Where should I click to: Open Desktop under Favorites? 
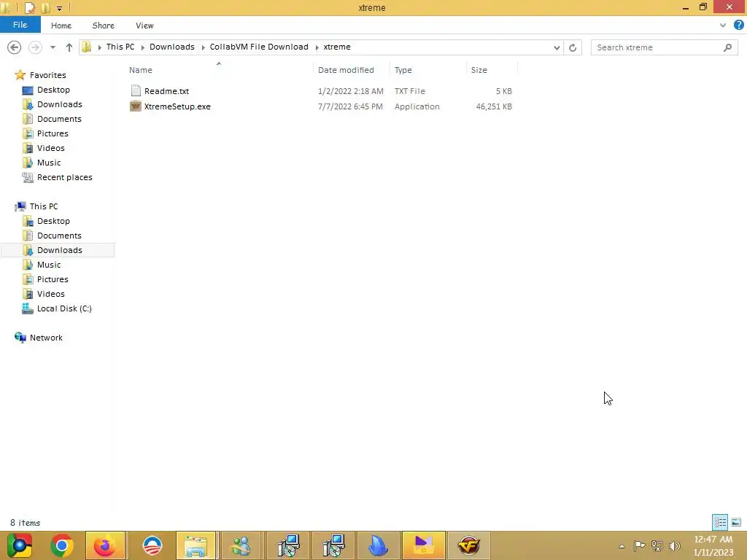(53, 90)
